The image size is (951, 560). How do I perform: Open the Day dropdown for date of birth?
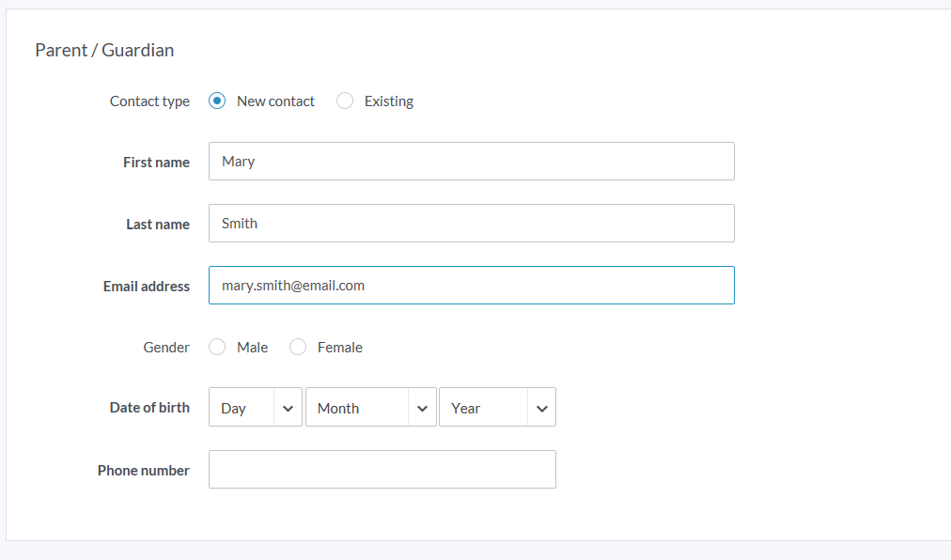click(x=242, y=408)
